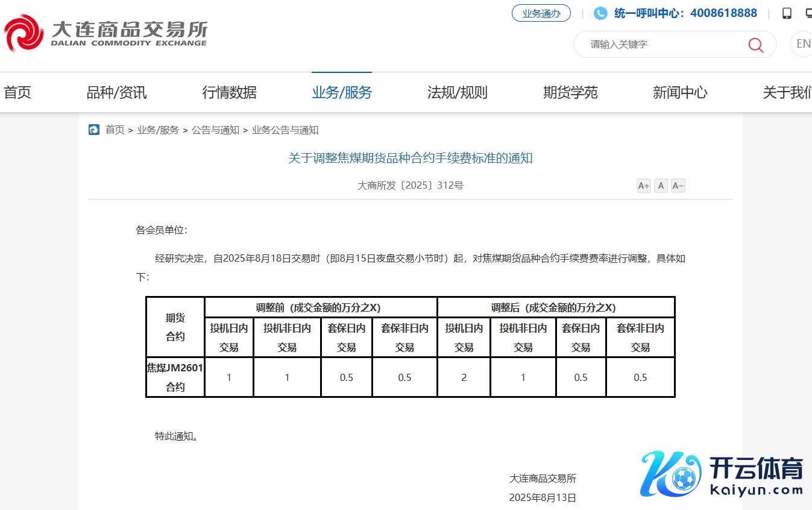Open the 品种/资讯 navigation menu
Image resolution: width=812 pixels, height=510 pixels.
[x=116, y=92]
